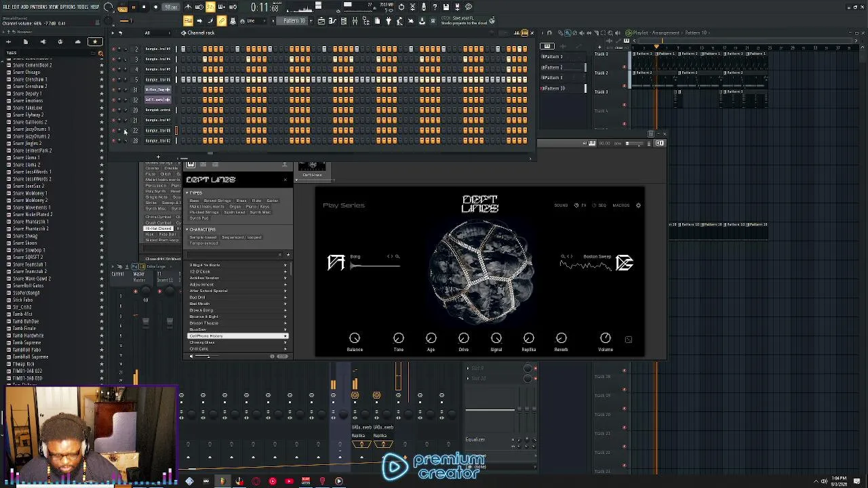Screen dimensions: 868x488
Task: Filter presets by Sample-based character
Action: (x=203, y=237)
